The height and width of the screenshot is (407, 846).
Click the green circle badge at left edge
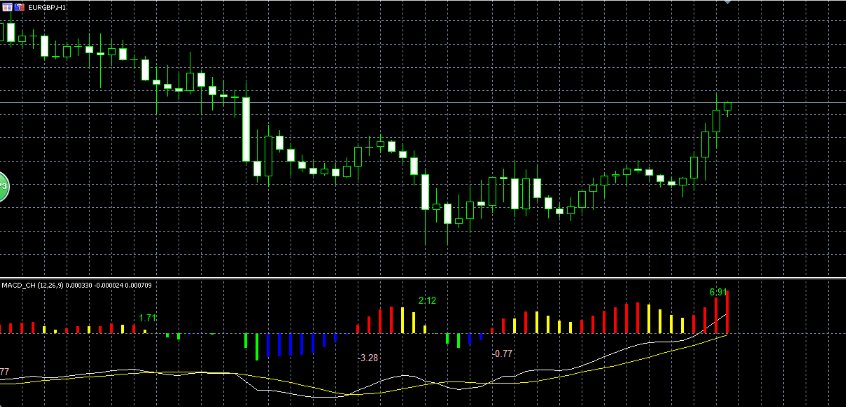point(3,185)
